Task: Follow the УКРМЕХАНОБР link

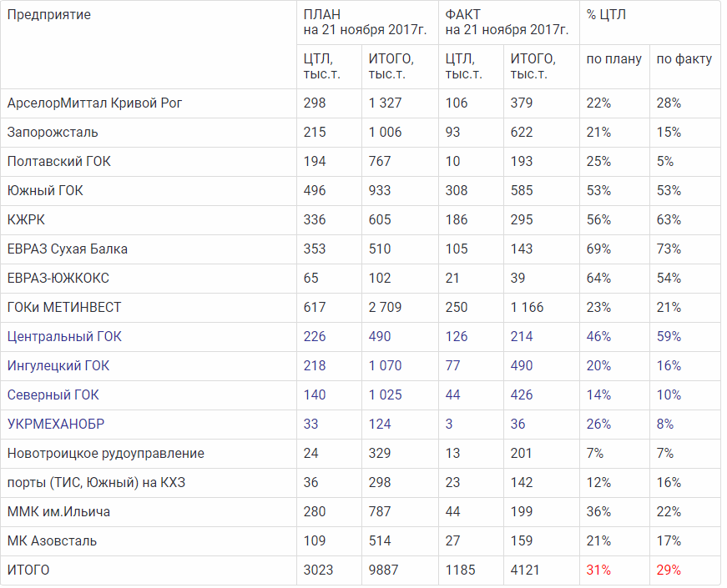Action: (56, 425)
